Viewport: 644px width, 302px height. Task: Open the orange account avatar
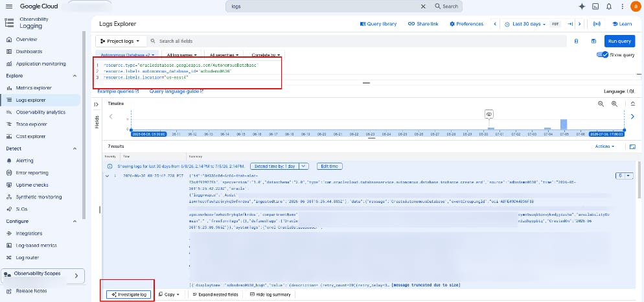(636, 6)
